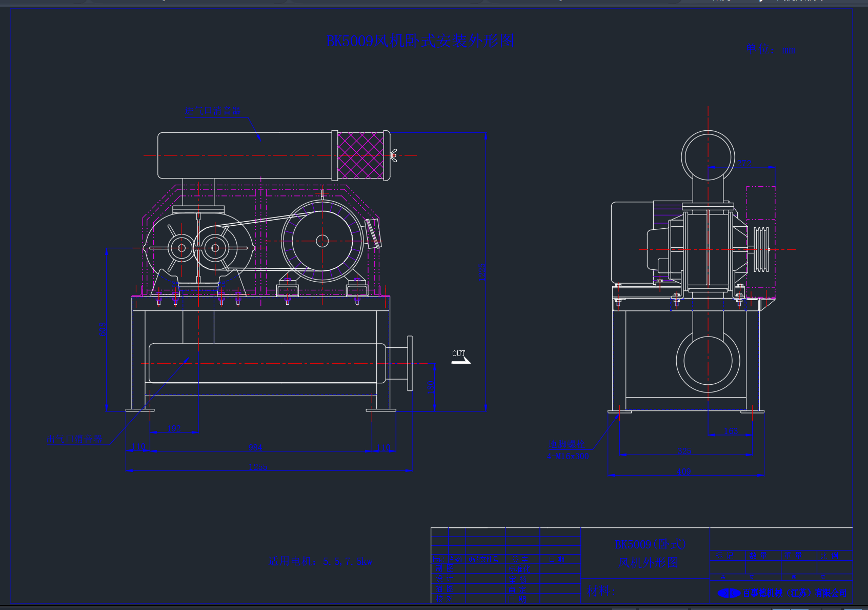
Task: Click the blue company logo oval
Action: click(729, 593)
